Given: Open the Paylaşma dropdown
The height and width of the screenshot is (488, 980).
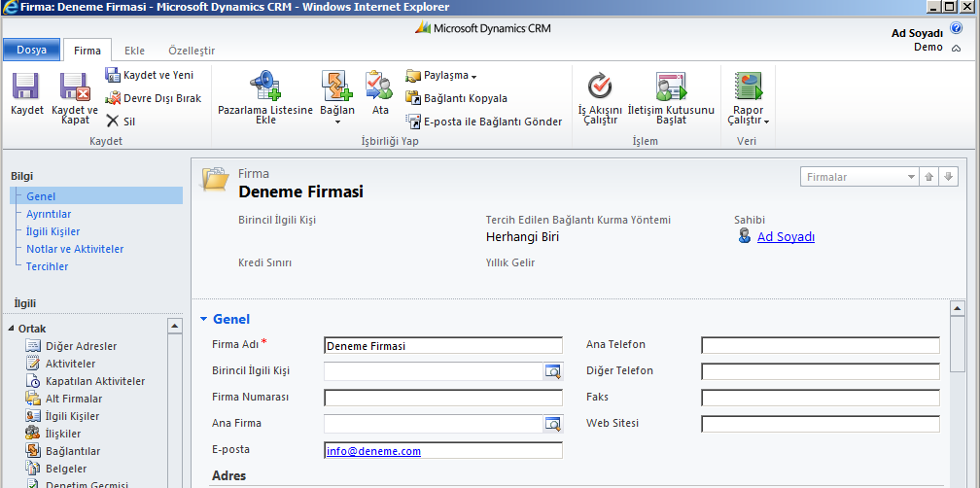Looking at the screenshot, I should pyautogui.click(x=441, y=75).
